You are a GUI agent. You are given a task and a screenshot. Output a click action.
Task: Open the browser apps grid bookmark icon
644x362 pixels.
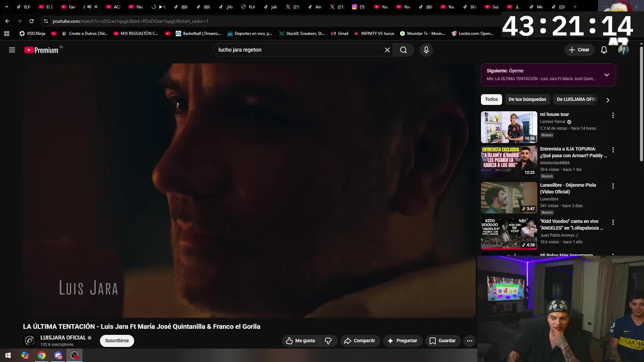[7, 34]
